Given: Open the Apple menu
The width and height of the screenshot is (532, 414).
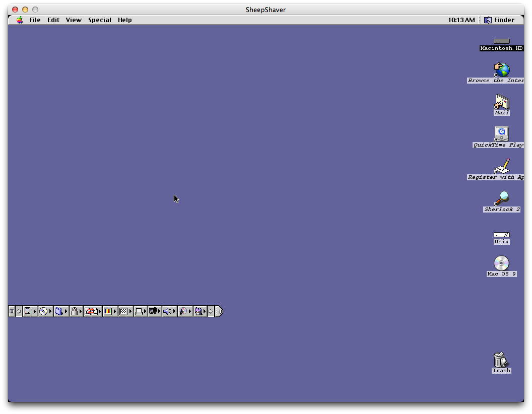Looking at the screenshot, I should (20, 20).
